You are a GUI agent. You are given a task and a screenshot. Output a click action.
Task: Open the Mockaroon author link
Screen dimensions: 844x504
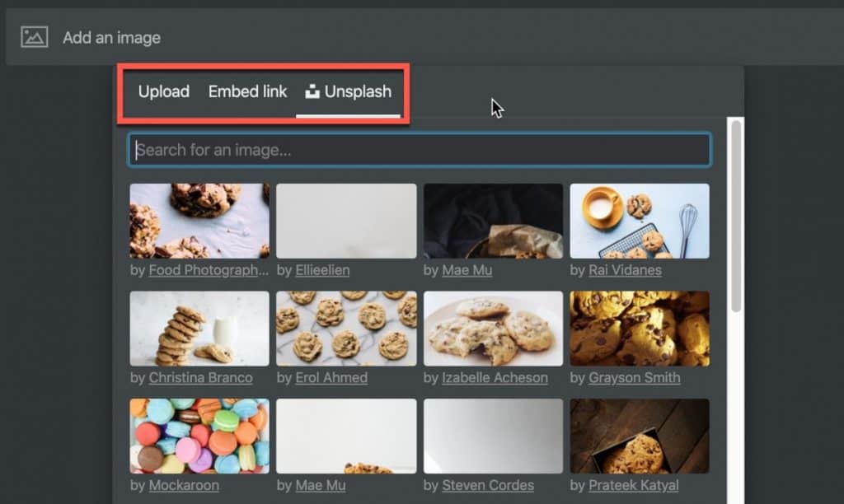184,485
